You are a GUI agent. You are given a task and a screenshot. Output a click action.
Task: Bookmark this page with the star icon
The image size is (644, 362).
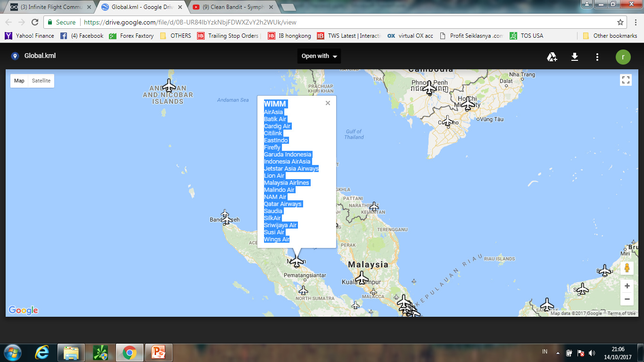click(620, 22)
